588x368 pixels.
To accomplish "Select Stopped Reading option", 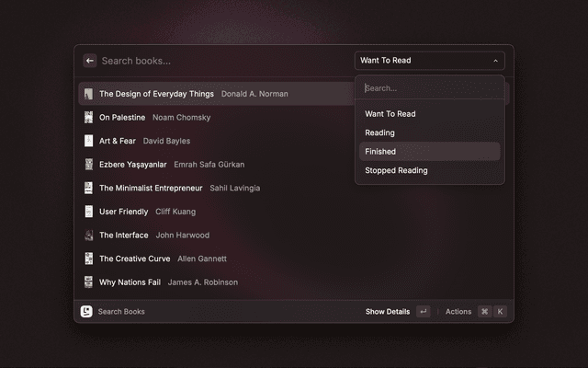I will [x=429, y=170].
